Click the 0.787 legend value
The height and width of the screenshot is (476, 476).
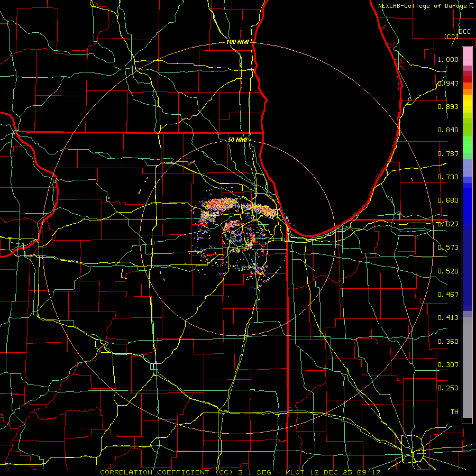pos(448,153)
